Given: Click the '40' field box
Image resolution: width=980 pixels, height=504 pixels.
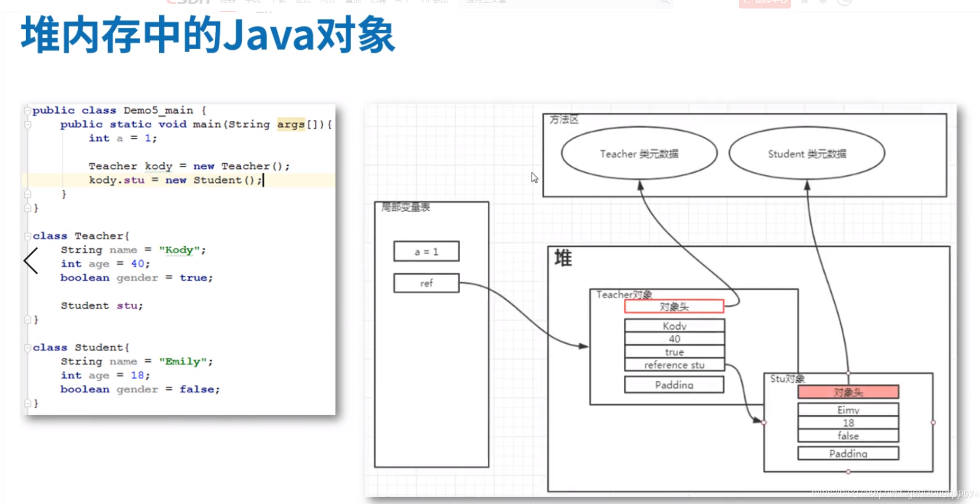Looking at the screenshot, I should click(x=674, y=339).
